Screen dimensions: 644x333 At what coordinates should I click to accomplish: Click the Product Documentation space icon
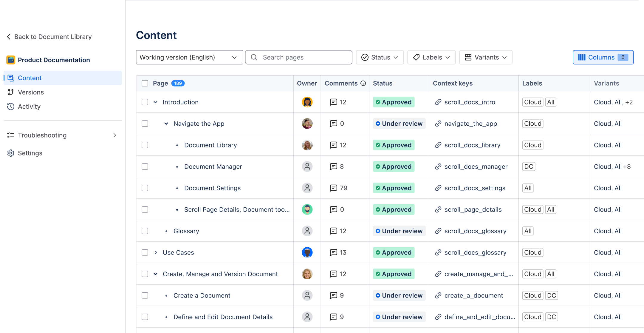[10, 60]
